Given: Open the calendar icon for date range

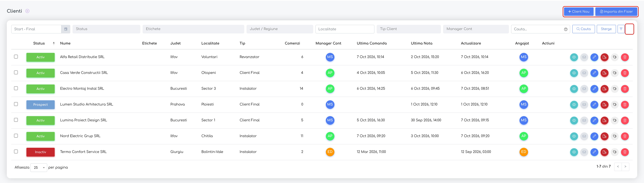Looking at the screenshot, I should pos(66,29).
